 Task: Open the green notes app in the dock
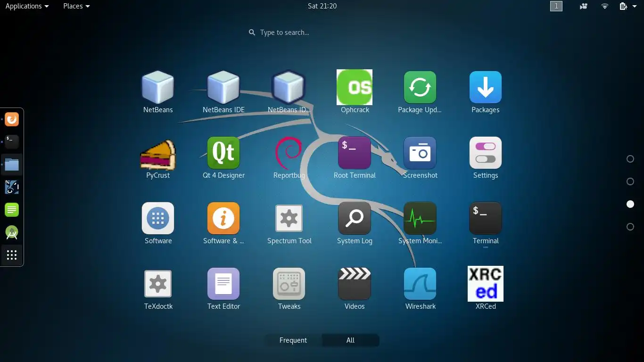(x=12, y=210)
